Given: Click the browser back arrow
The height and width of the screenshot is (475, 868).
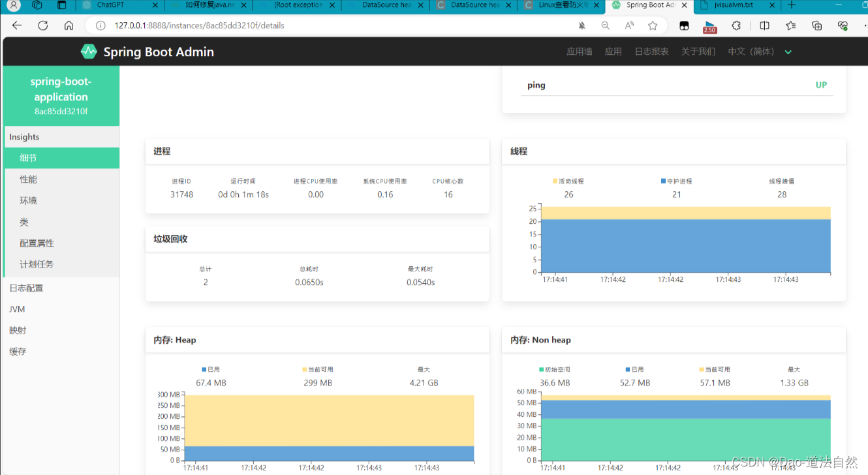Looking at the screenshot, I should pos(17,25).
